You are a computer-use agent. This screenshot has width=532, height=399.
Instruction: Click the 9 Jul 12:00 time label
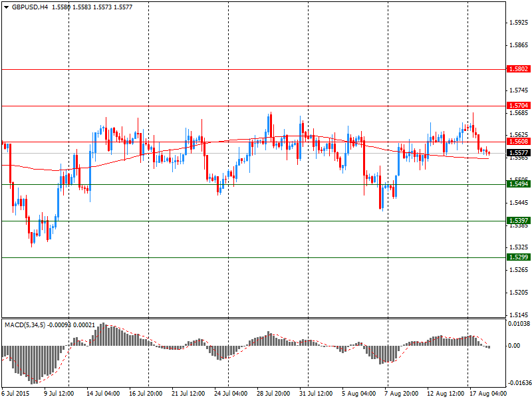[59, 394]
